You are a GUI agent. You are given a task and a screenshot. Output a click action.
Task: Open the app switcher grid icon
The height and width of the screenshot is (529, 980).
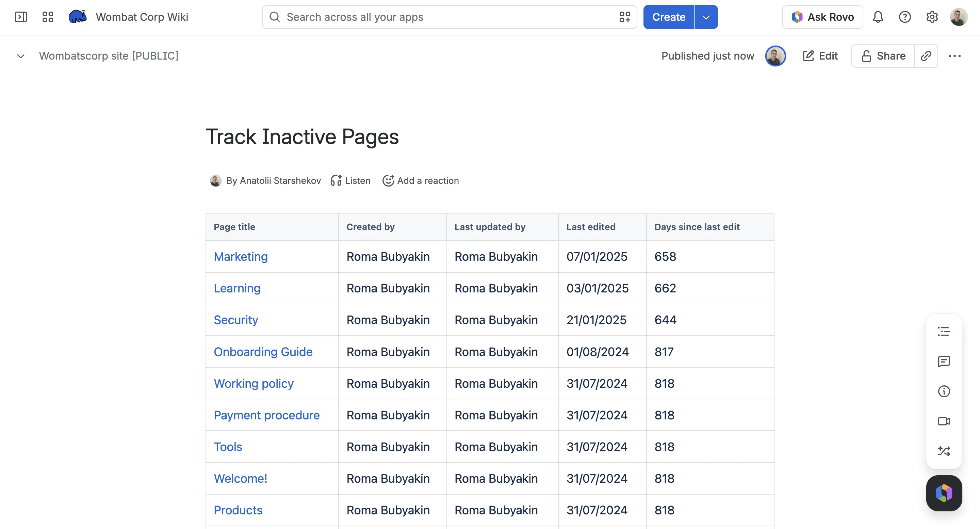point(48,17)
